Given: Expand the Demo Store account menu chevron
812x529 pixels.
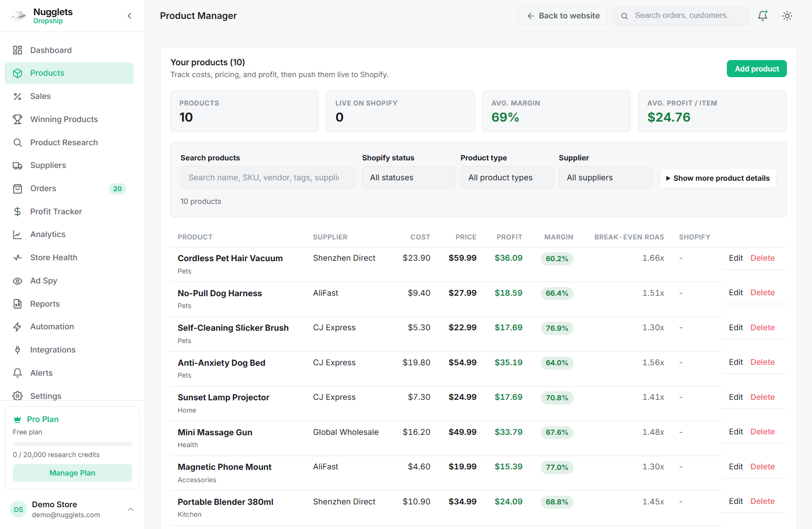Looking at the screenshot, I should pyautogui.click(x=131, y=510).
